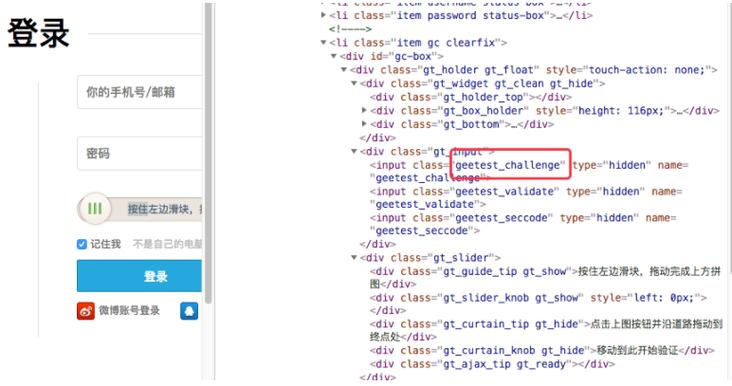Click the 登录 page heading
This screenshot has width=732, height=386.
point(38,33)
